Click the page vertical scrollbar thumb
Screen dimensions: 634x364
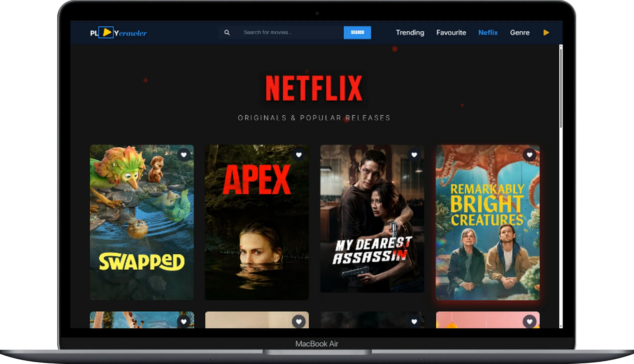[x=561, y=88]
